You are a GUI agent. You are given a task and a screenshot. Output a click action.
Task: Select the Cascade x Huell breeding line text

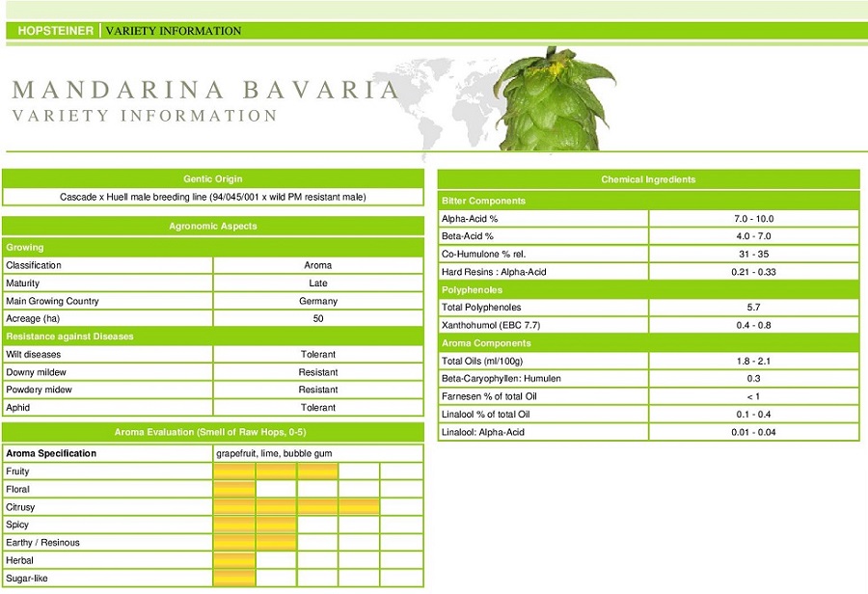coord(213,197)
